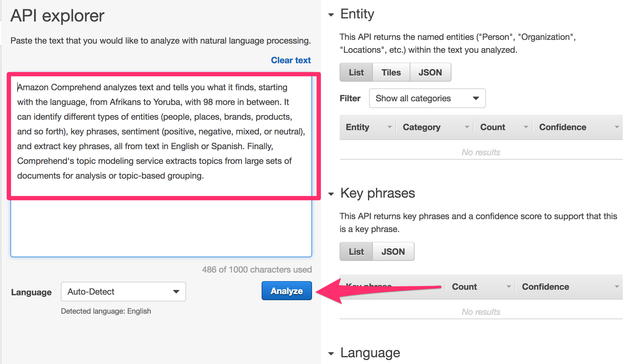Switch Entity view to JSON tab
The width and height of the screenshot is (632, 364).
point(430,72)
